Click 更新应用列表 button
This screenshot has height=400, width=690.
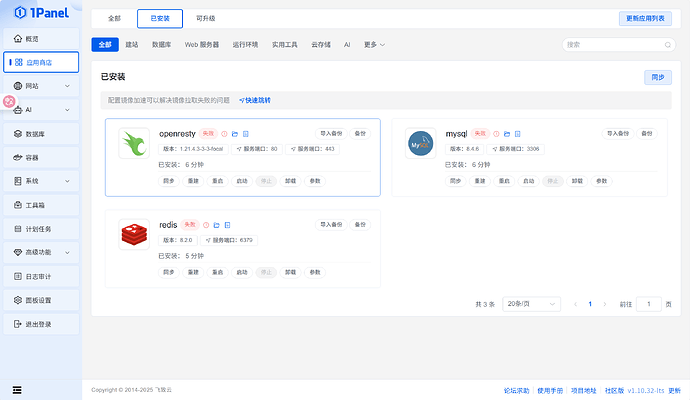click(645, 18)
